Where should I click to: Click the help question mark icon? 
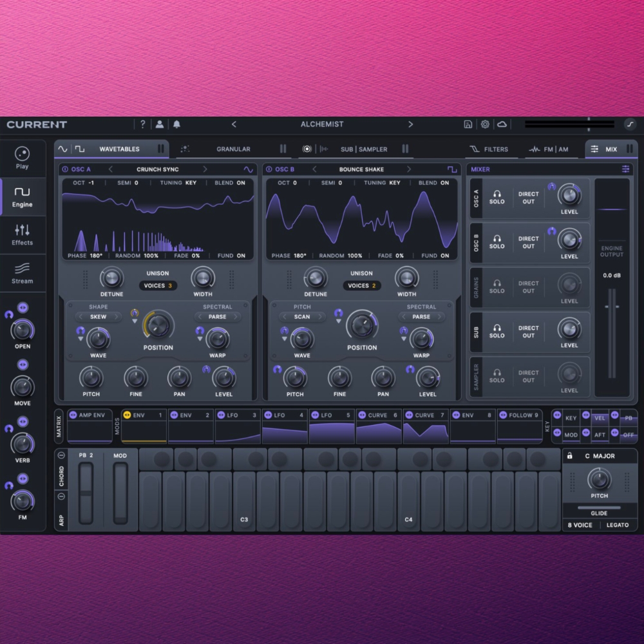[x=143, y=124]
